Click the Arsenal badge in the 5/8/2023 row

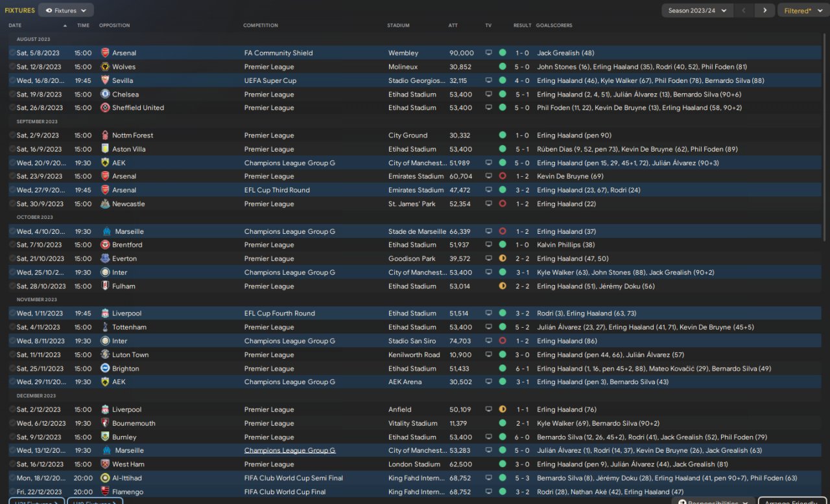coord(105,53)
